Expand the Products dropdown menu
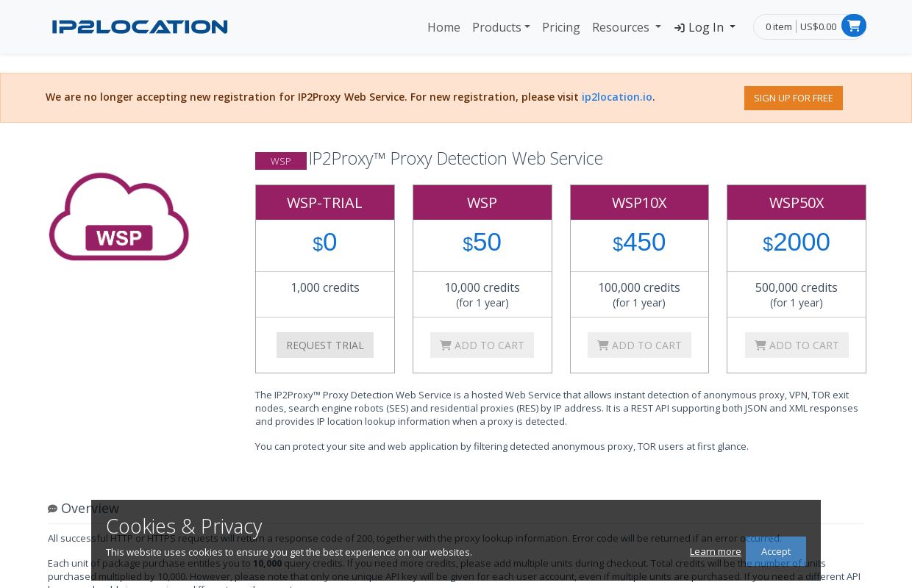 (501, 27)
